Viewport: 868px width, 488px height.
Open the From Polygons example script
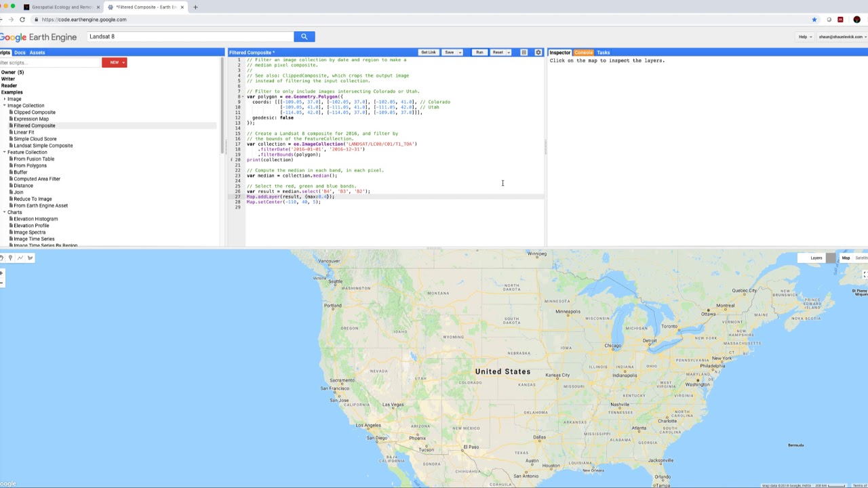30,165
